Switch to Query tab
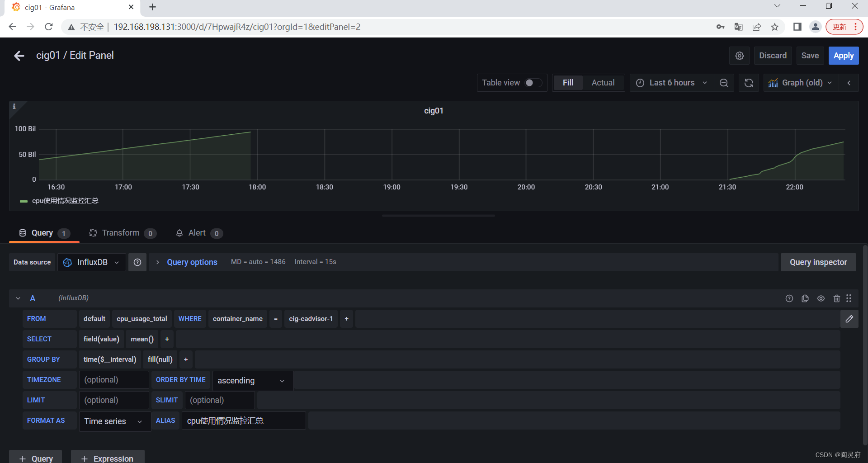The image size is (868, 463). click(44, 233)
